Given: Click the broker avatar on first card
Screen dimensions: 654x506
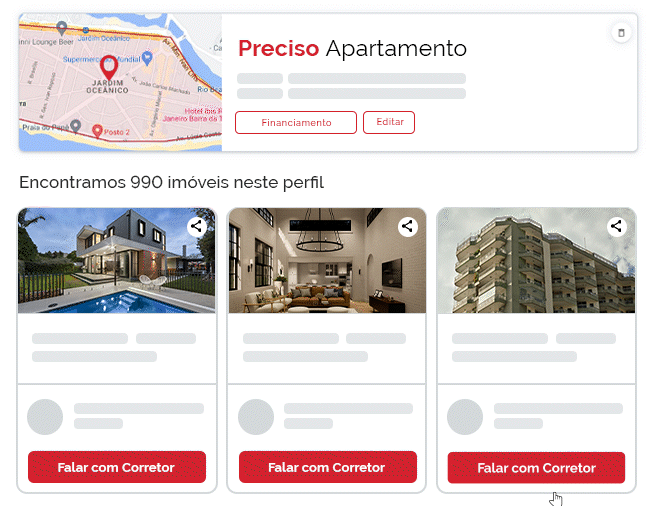Looking at the screenshot, I should (45, 417).
